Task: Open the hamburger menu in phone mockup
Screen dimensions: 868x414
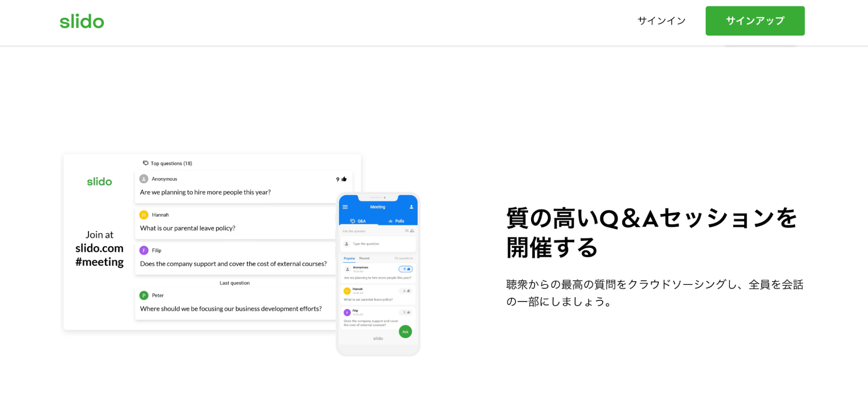Action: (x=345, y=207)
